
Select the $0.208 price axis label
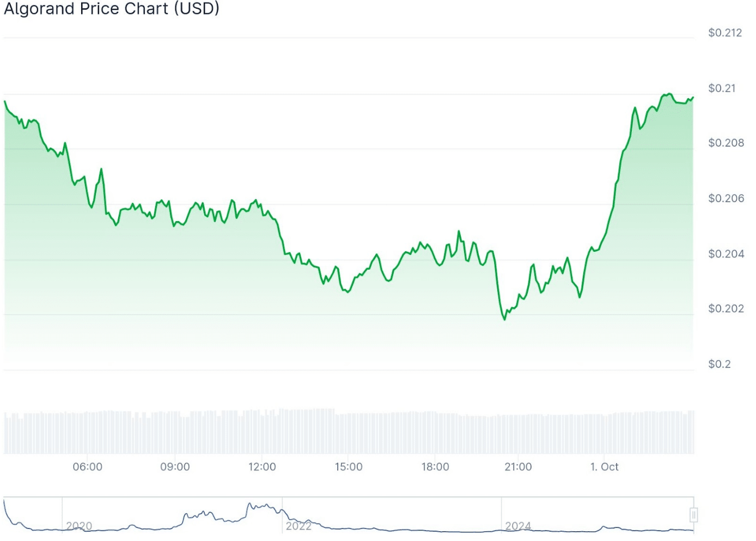coord(726,143)
